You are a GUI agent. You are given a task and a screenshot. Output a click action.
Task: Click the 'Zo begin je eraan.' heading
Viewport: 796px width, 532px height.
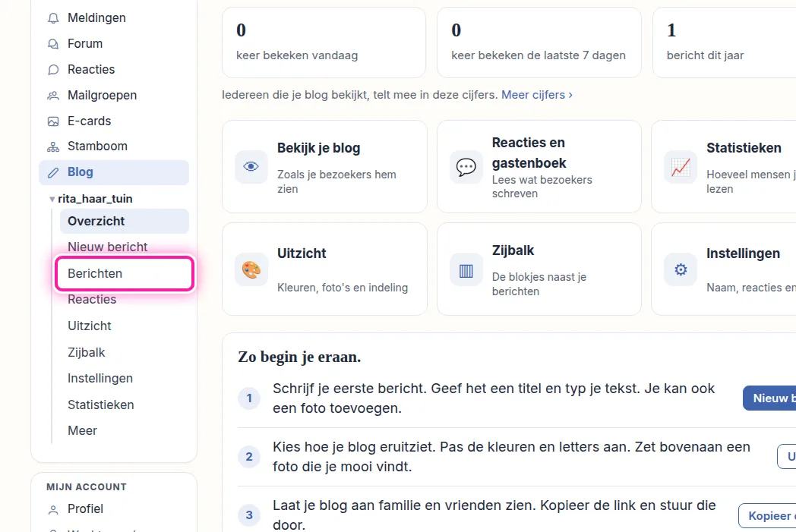point(299,357)
